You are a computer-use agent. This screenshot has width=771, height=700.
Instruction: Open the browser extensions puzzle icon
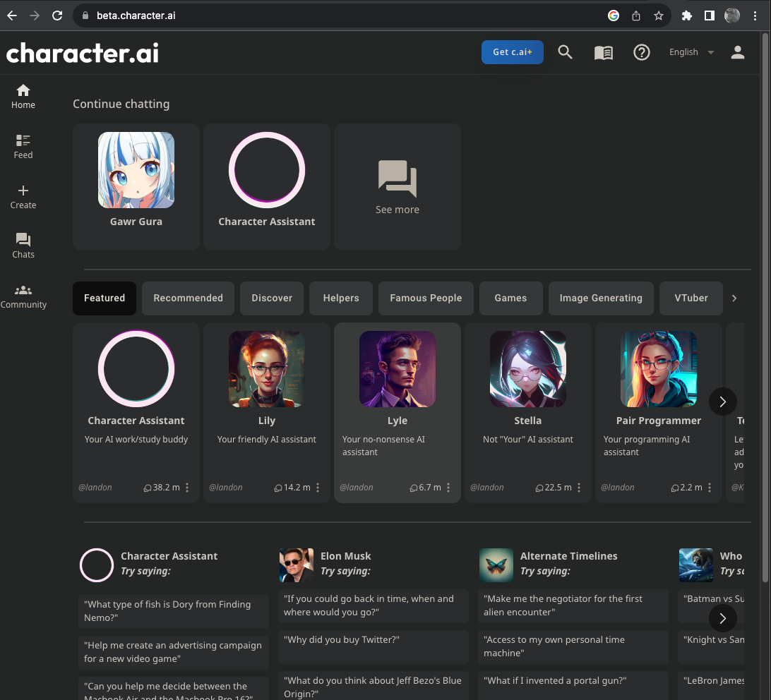point(686,16)
